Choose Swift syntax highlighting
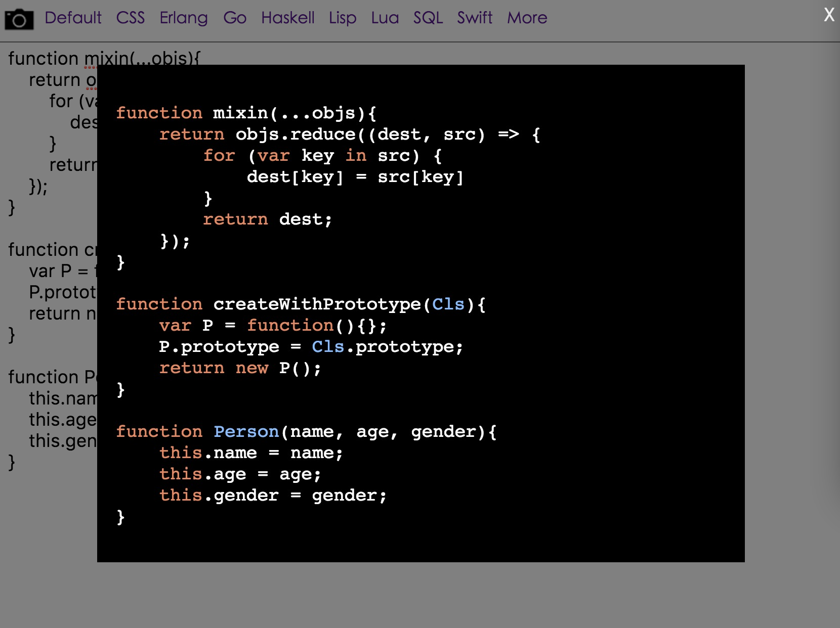Viewport: 840px width, 628px height. pyautogui.click(x=475, y=18)
